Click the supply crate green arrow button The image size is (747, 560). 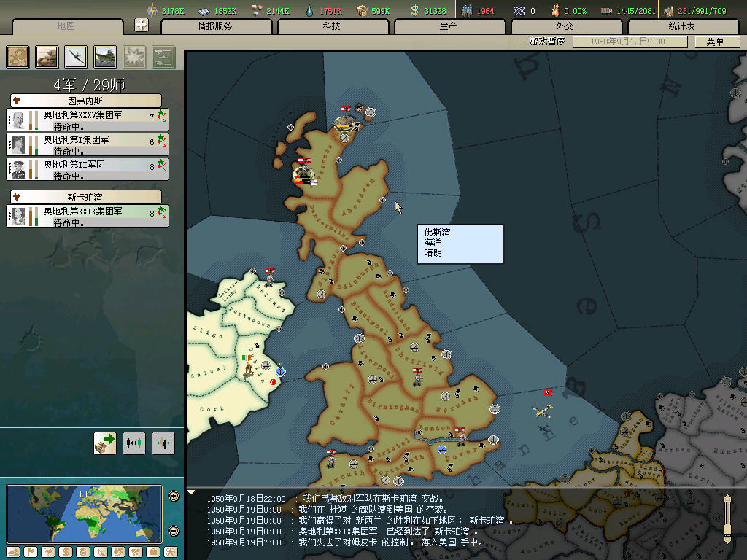[x=105, y=443]
